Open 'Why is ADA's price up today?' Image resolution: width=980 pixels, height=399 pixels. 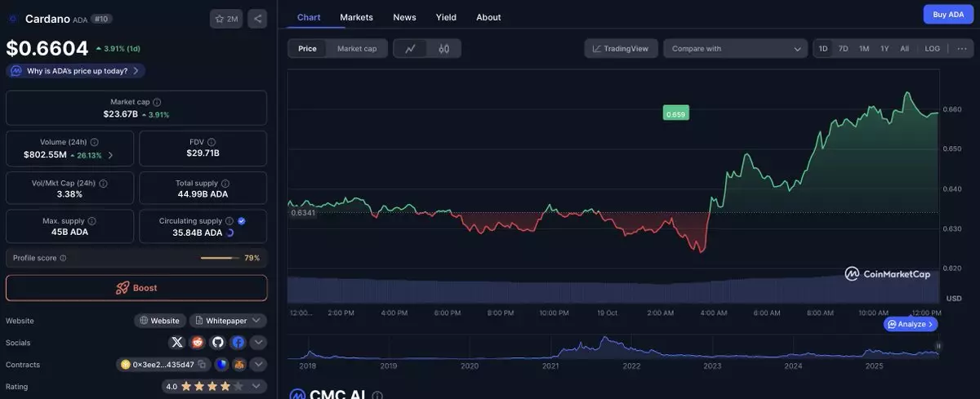coord(76,71)
